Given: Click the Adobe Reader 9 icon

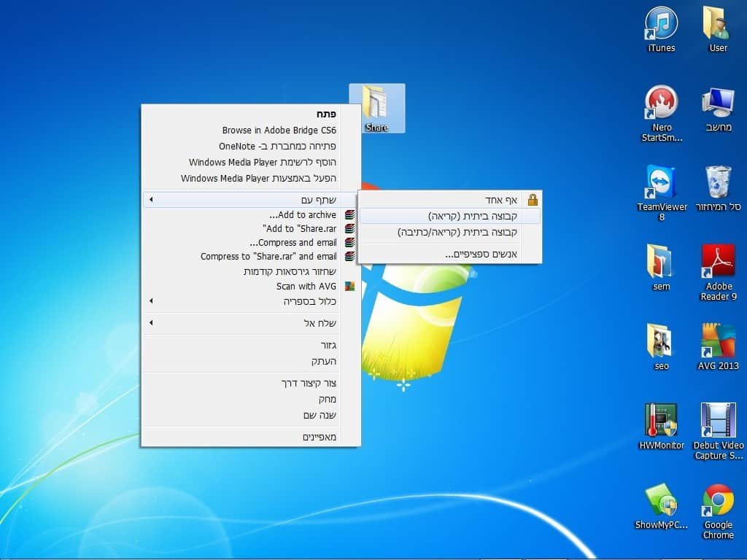Looking at the screenshot, I should click(718, 262).
